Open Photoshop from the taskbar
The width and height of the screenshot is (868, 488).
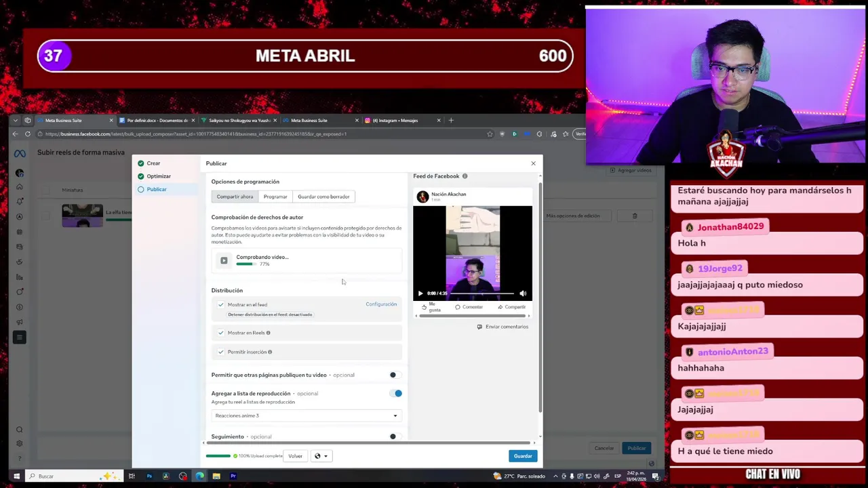pyautogui.click(x=149, y=476)
